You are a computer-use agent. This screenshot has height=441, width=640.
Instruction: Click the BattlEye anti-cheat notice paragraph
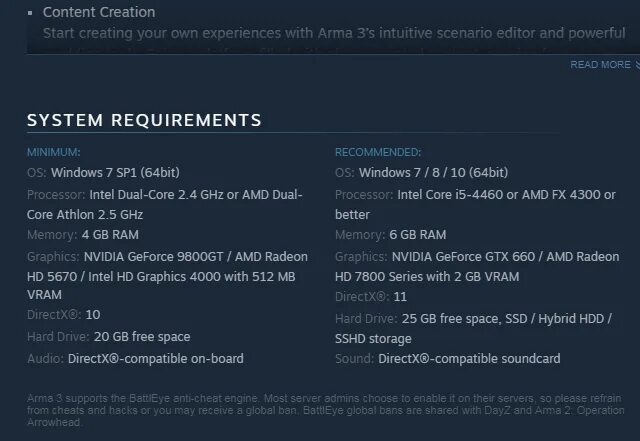(325, 410)
